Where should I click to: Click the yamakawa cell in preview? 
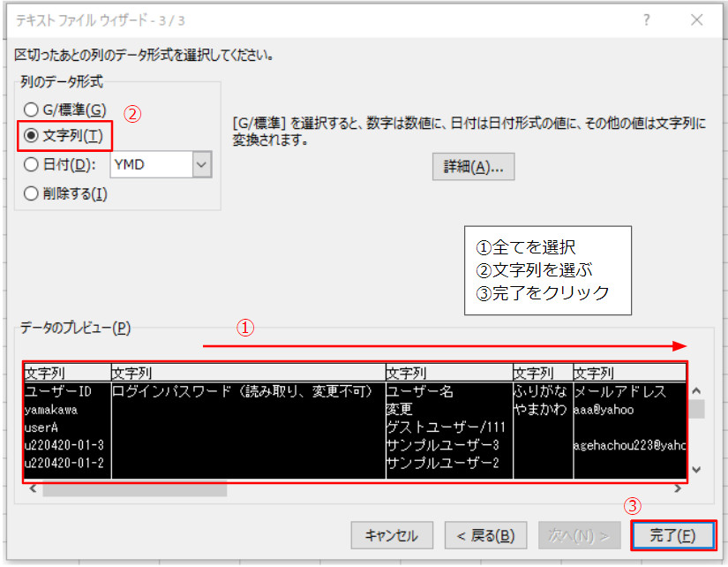[51, 410]
